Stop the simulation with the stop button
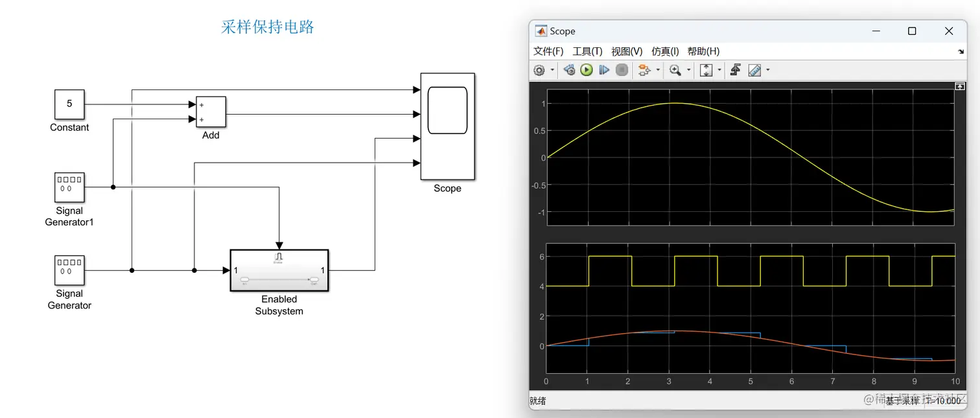Viewport: 980px width, 418px height. coord(622,70)
